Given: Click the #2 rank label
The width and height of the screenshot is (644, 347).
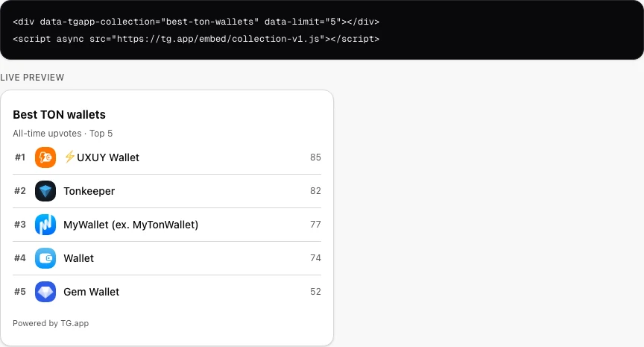Looking at the screenshot, I should point(20,191).
